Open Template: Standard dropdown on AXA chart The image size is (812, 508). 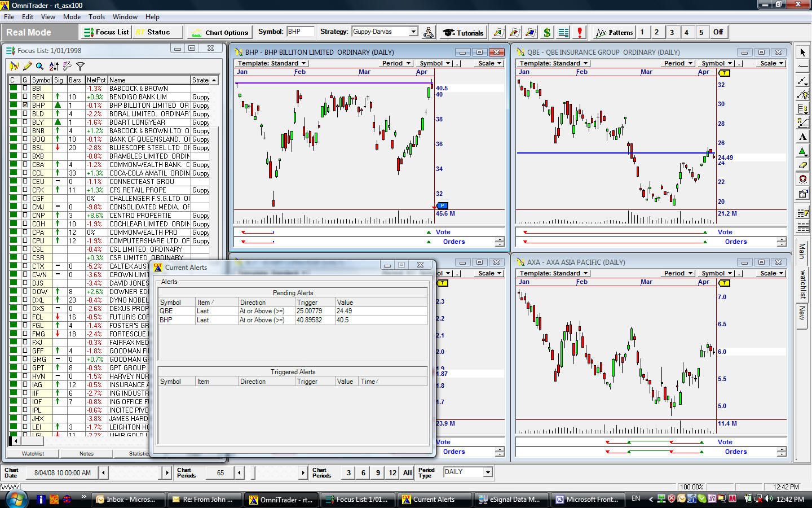(553, 273)
